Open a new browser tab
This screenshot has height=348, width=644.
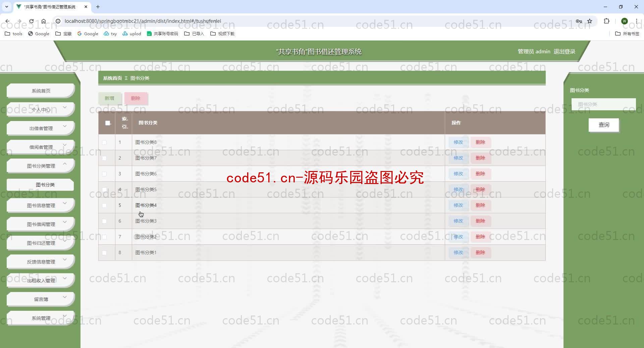98,7
